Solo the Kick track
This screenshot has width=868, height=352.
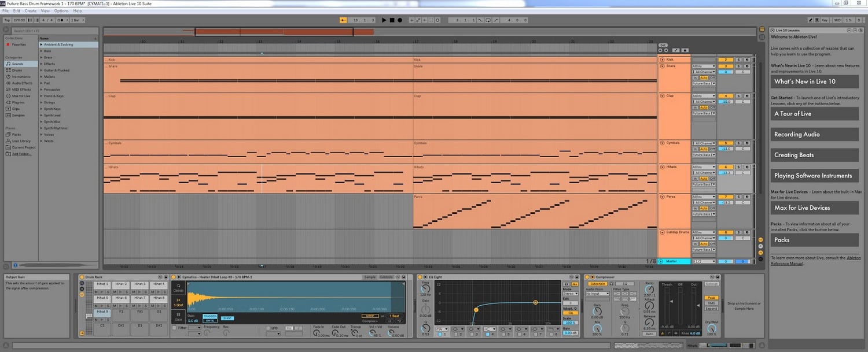(x=738, y=60)
